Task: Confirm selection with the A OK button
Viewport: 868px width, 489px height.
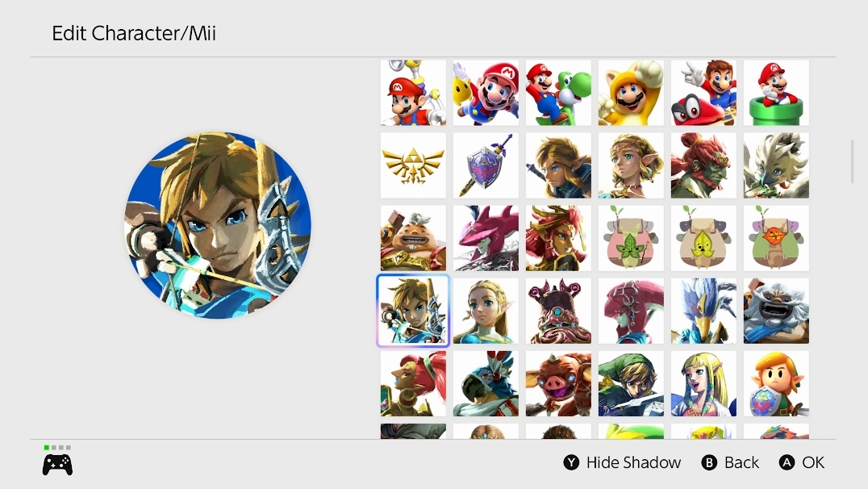Action: pyautogui.click(x=802, y=462)
